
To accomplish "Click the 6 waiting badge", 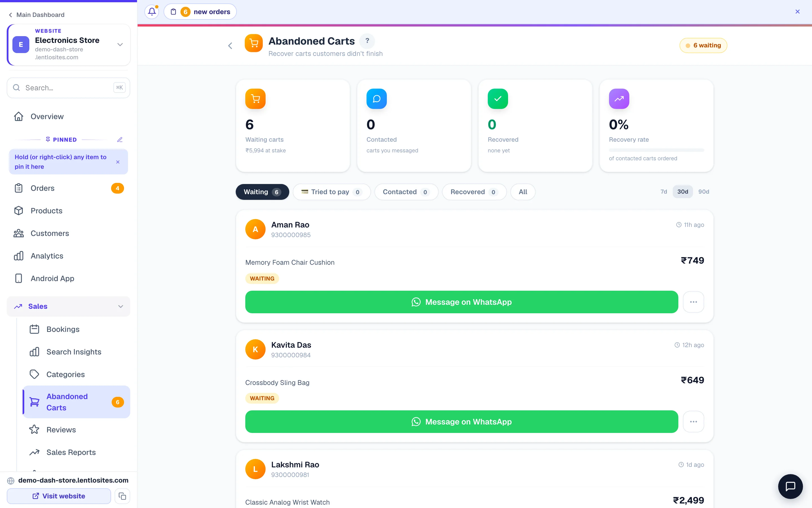I will tap(703, 45).
